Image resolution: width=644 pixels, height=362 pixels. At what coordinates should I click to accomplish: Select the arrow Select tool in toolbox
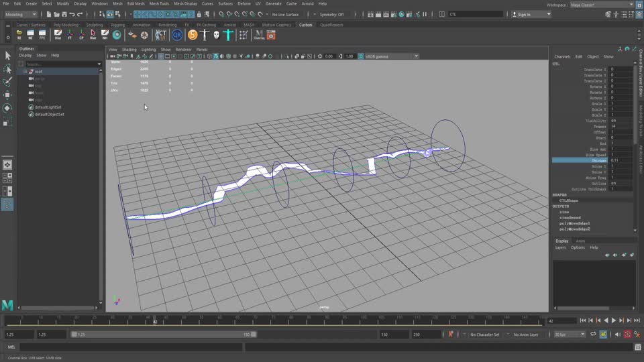(x=7, y=56)
